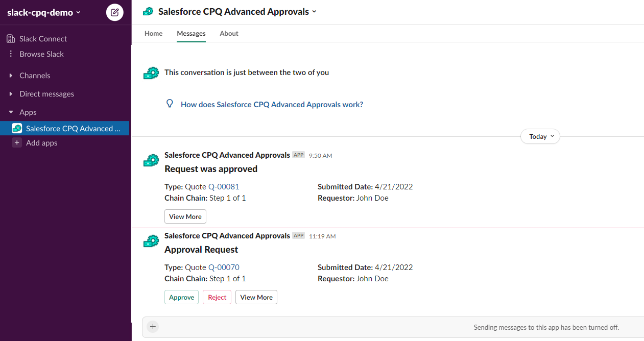
Task: Click the app avatar beside the header title
Action: (x=148, y=10)
